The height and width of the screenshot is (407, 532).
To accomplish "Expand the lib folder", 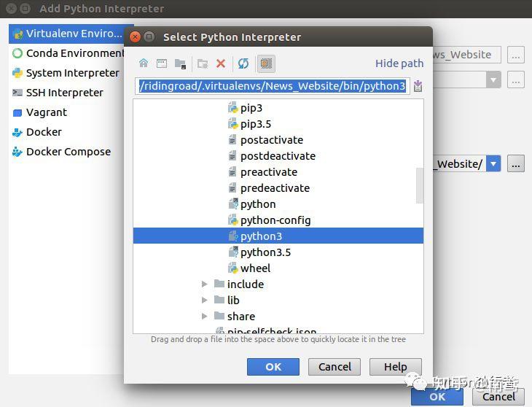I will pyautogui.click(x=204, y=300).
